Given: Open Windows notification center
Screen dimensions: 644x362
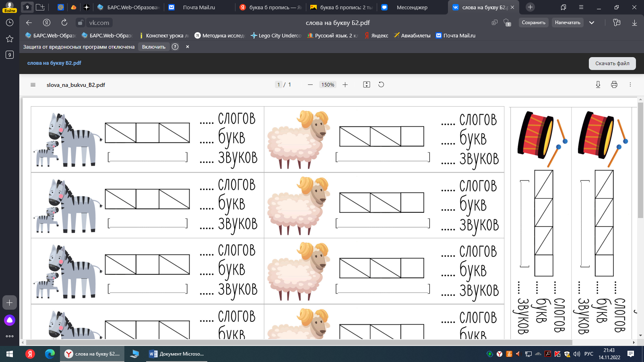Looking at the screenshot, I should click(x=631, y=354).
